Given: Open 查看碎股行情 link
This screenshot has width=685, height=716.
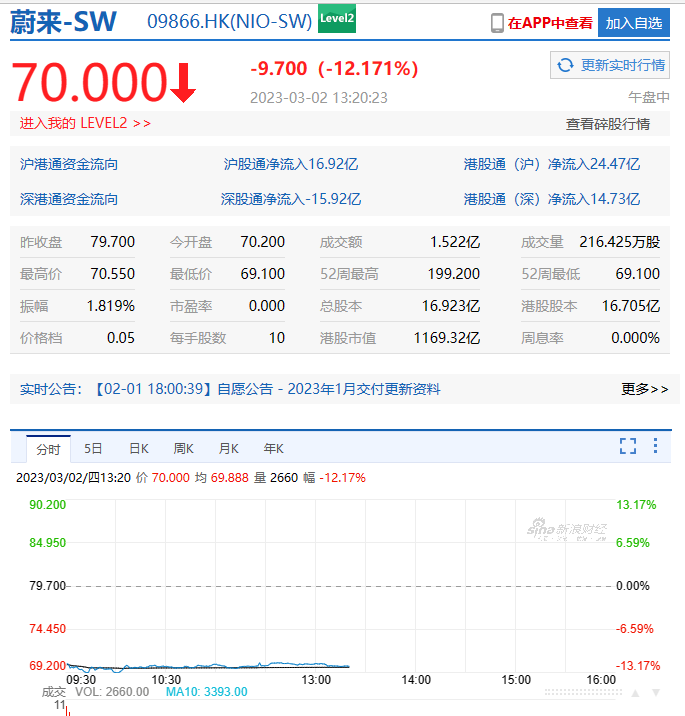Looking at the screenshot, I should (608, 124).
